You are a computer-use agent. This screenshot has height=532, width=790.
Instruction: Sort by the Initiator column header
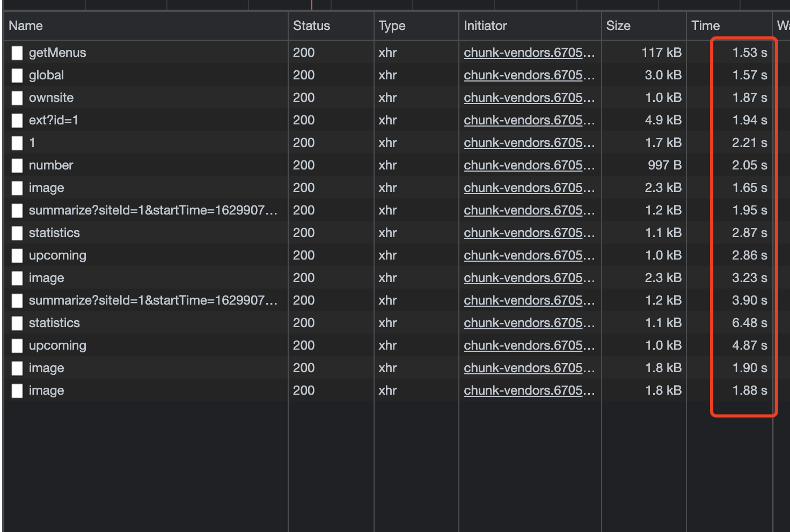(x=485, y=26)
